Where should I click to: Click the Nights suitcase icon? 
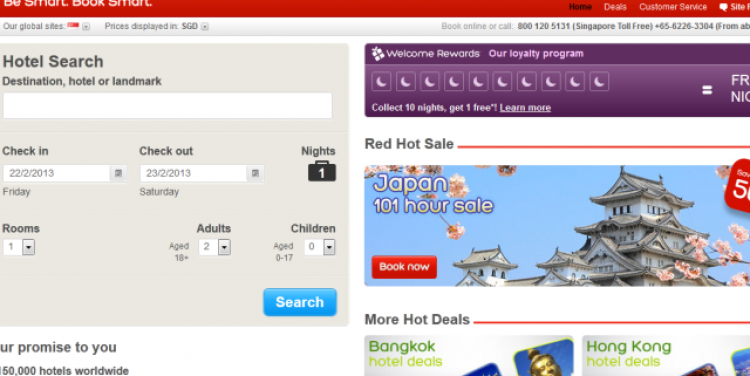(x=322, y=171)
